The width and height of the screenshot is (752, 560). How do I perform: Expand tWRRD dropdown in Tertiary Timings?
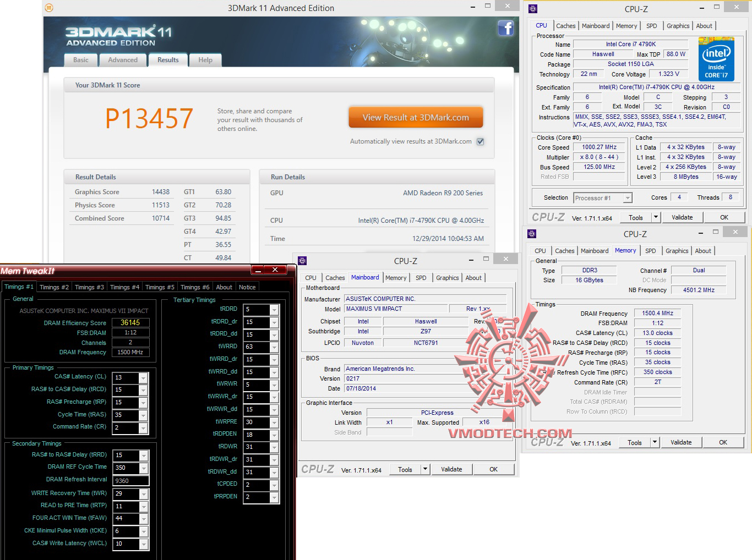(x=274, y=347)
